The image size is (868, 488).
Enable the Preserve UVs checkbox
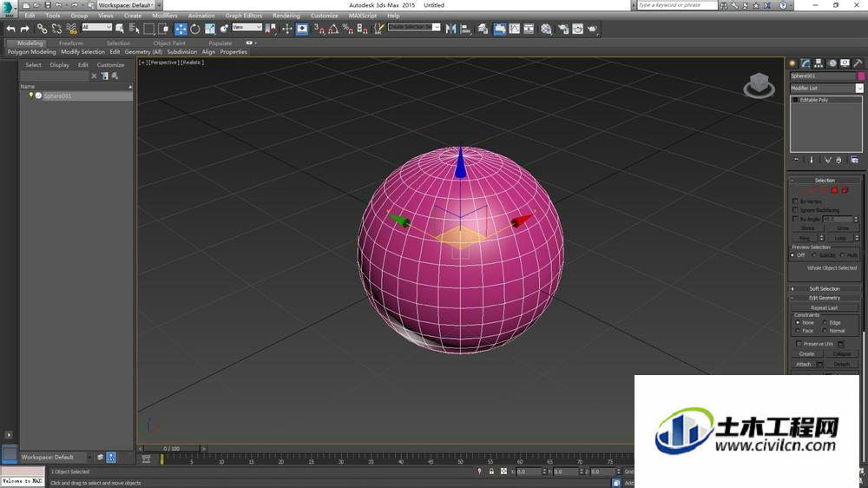click(x=799, y=344)
